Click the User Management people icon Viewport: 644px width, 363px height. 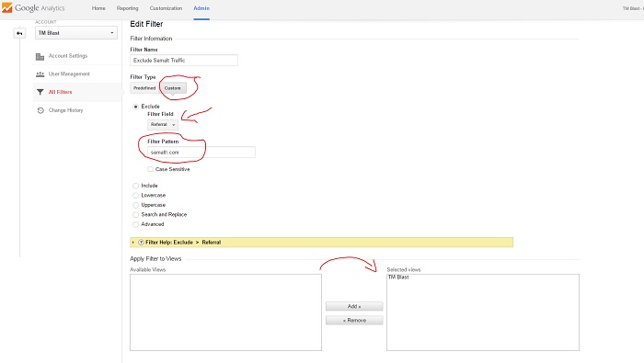(40, 74)
